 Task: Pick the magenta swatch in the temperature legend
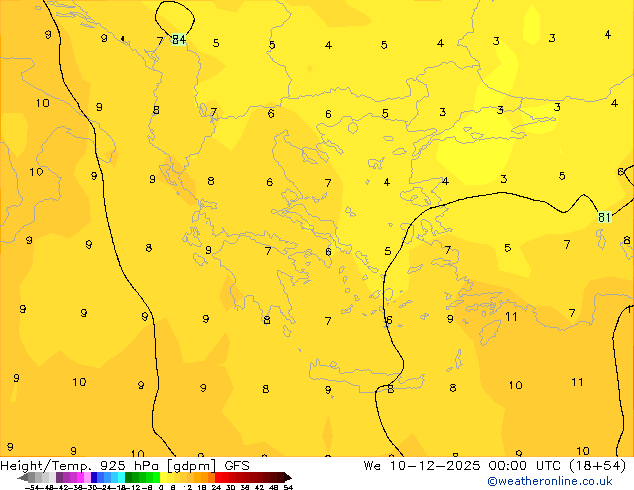[80, 478]
